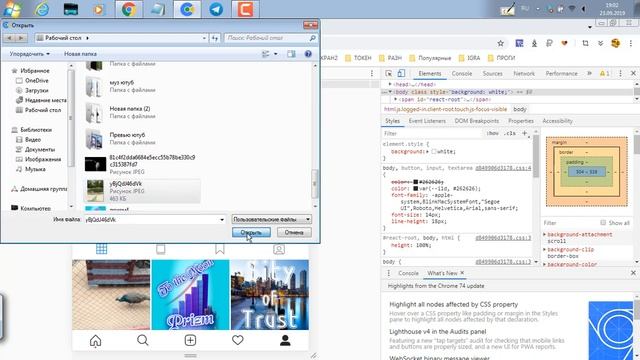Viewport: 640px width, 360px height.
Task: Switch to DevTools Sources tab
Action: click(x=492, y=73)
